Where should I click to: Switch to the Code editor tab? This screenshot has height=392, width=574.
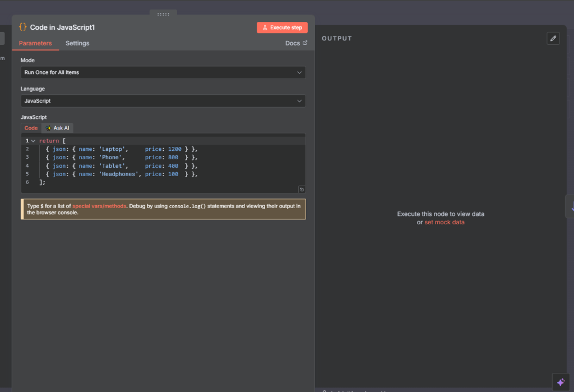coord(31,128)
